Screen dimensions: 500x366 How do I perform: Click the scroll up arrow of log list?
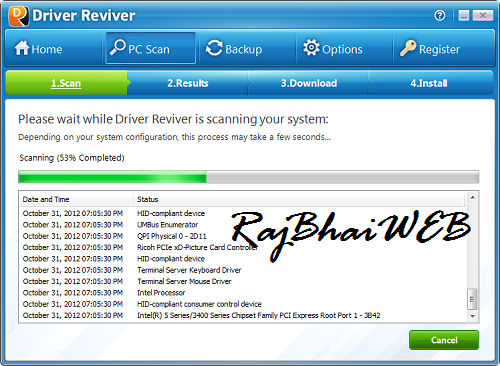coord(472,198)
